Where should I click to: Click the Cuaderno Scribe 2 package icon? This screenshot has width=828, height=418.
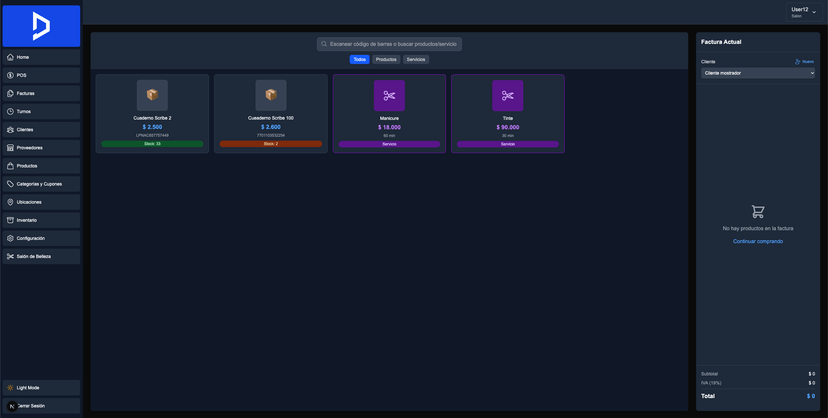click(152, 95)
